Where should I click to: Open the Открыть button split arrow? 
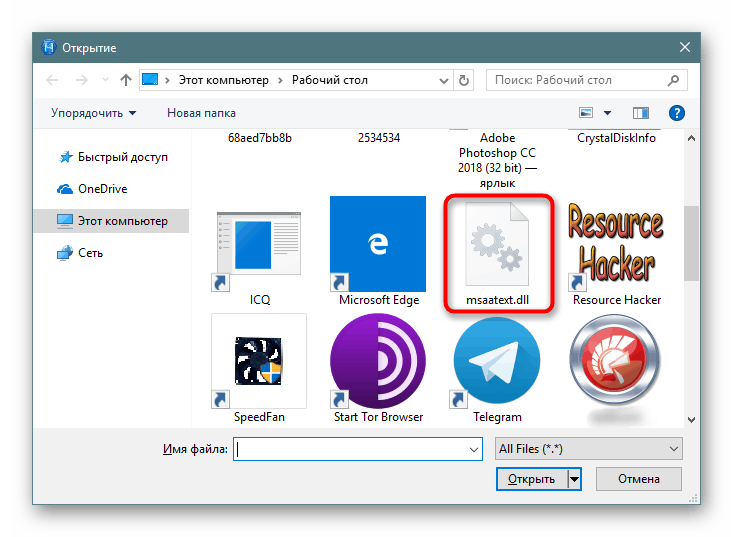pyautogui.click(x=575, y=479)
